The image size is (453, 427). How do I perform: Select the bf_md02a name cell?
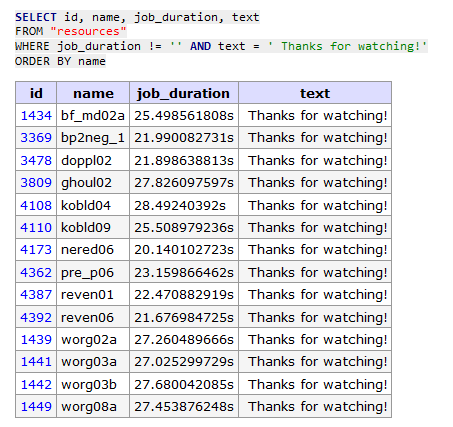point(93,116)
